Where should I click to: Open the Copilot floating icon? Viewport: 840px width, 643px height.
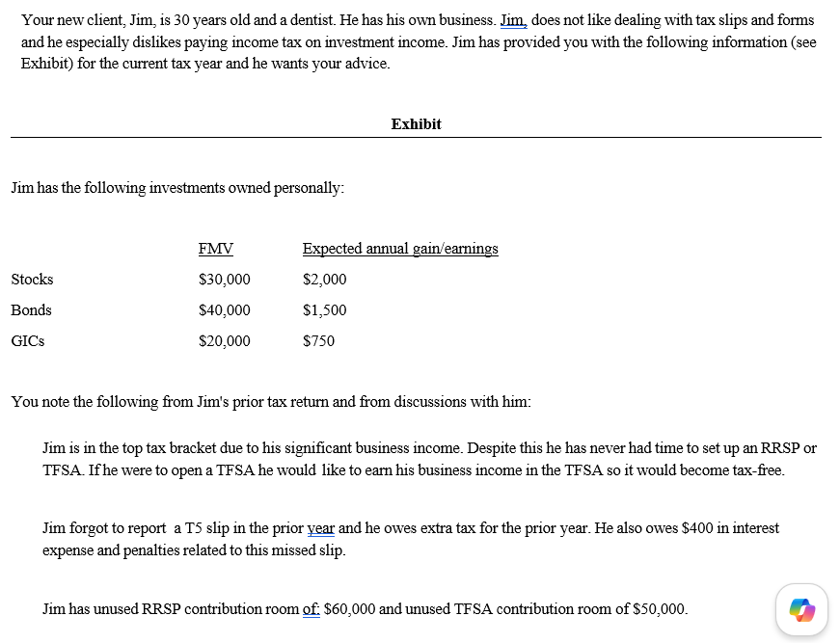(x=801, y=610)
